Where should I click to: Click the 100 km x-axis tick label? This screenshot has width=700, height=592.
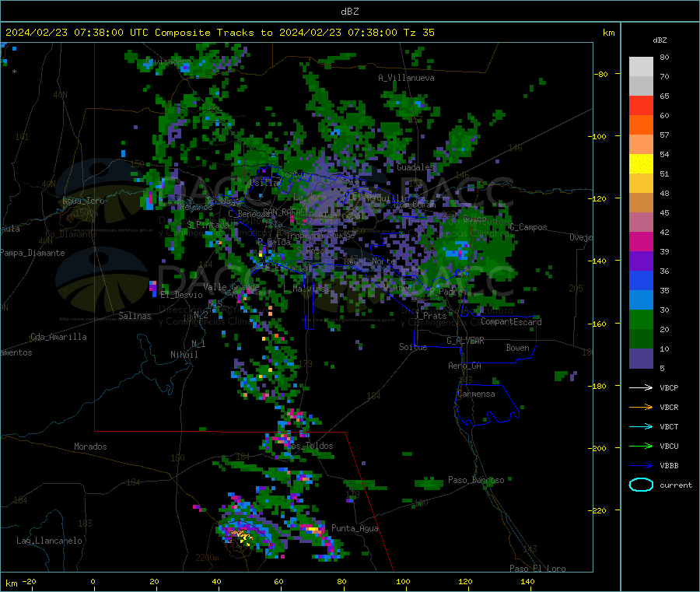(403, 581)
